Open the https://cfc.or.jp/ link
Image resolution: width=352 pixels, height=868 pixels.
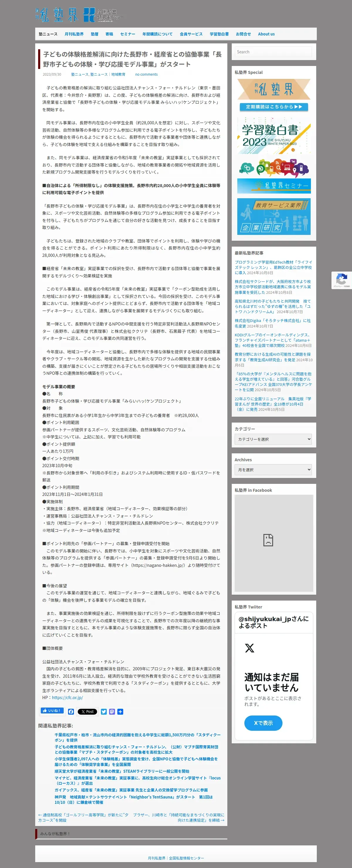pyautogui.click(x=67, y=697)
